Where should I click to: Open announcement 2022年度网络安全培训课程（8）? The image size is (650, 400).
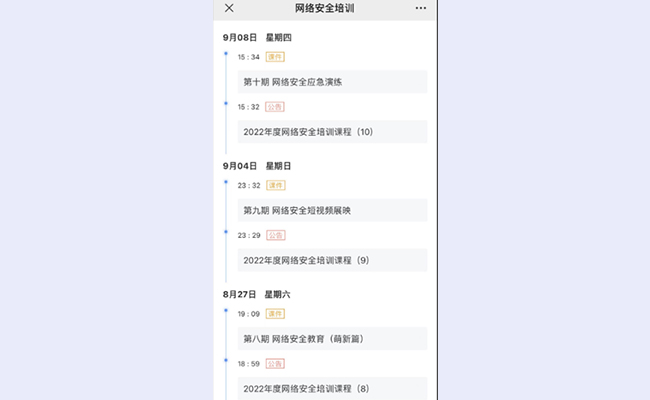[333, 388]
